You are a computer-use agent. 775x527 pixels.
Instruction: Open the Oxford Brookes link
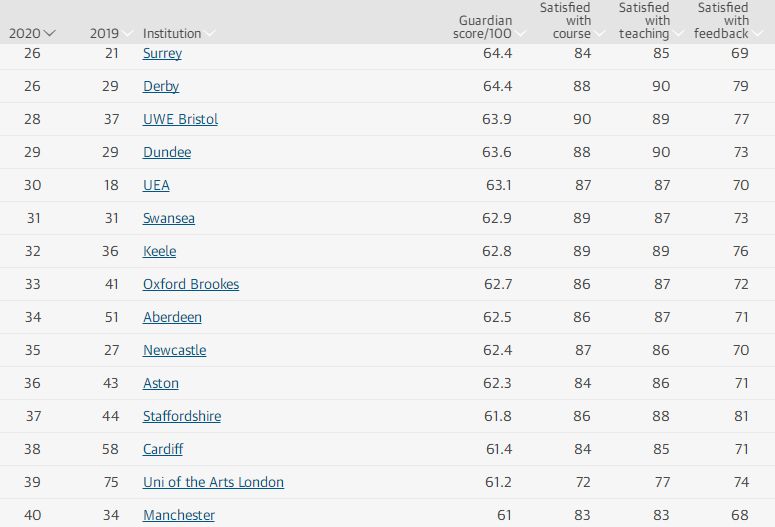point(191,284)
